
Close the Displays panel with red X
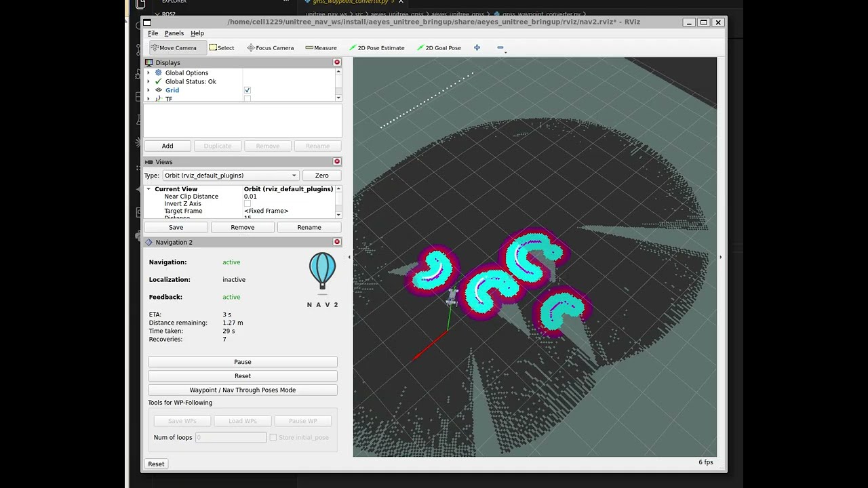tap(337, 62)
